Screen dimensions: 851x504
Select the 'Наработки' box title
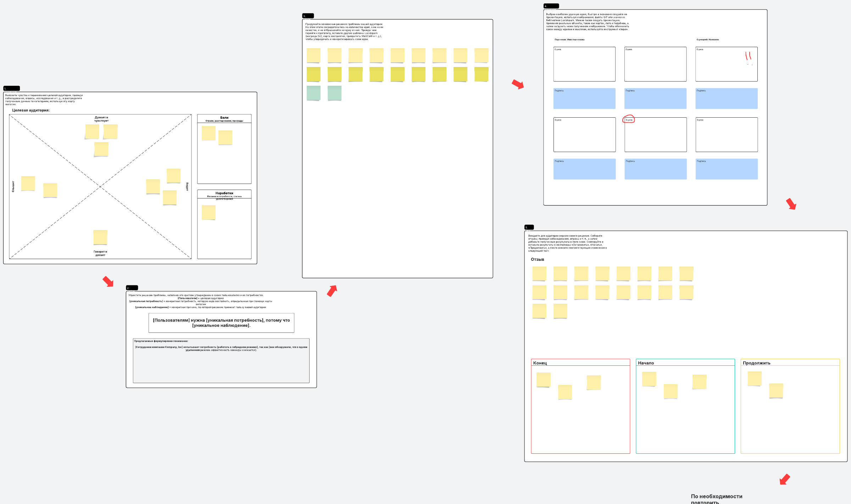click(x=224, y=193)
